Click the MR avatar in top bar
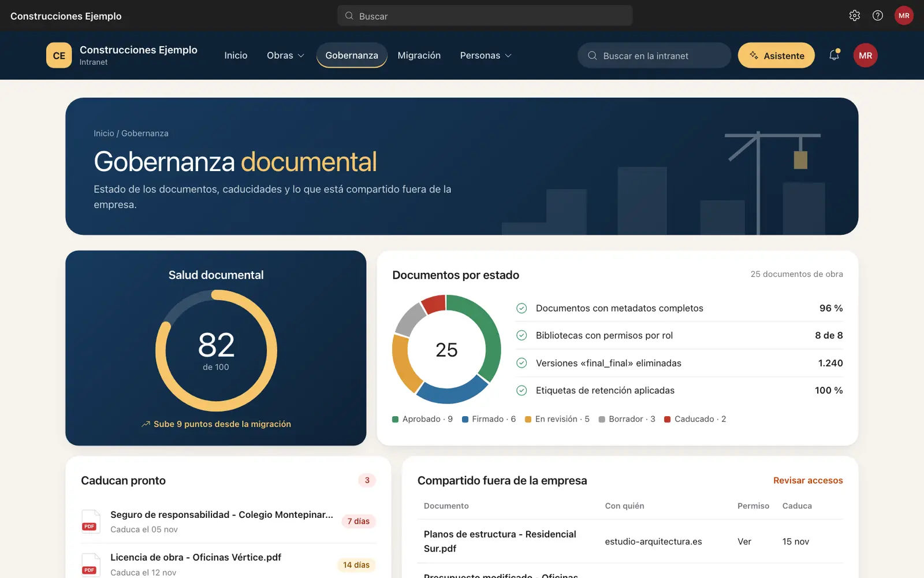The height and width of the screenshot is (578, 924). pos(904,16)
